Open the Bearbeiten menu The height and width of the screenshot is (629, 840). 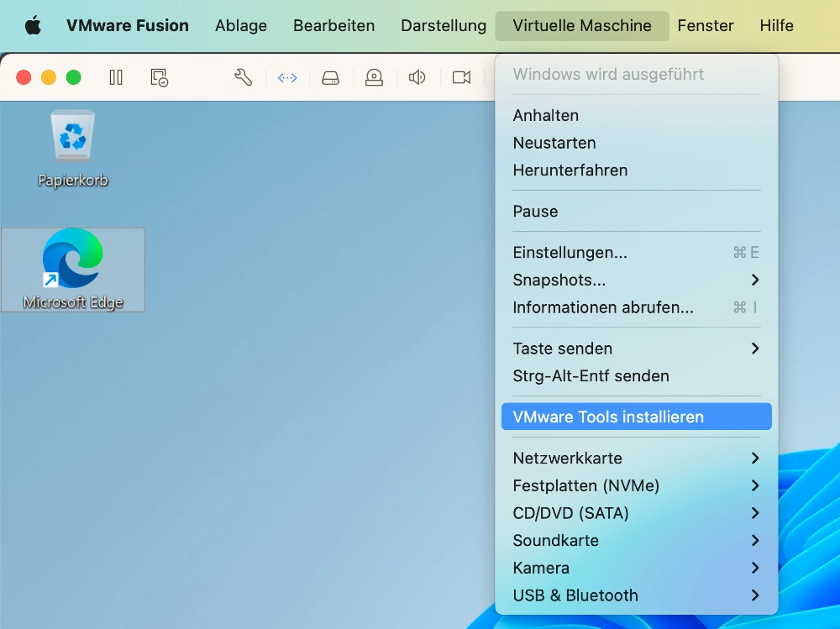[x=333, y=25]
